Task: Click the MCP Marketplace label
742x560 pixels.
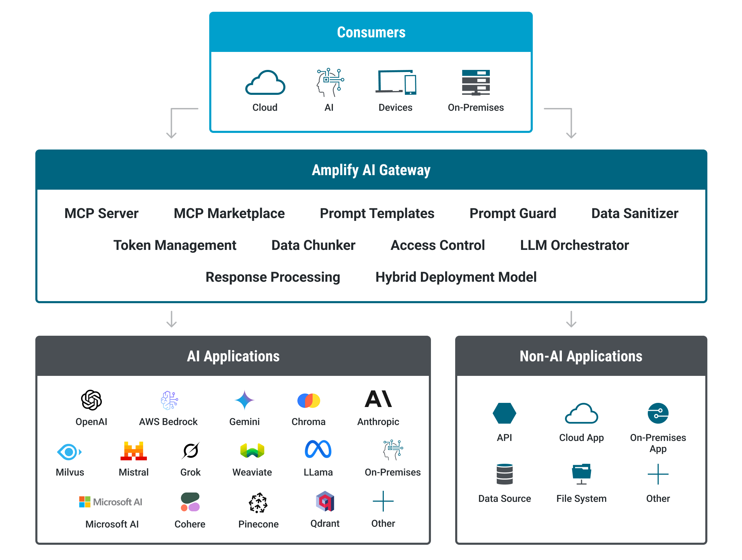Action: point(229,214)
